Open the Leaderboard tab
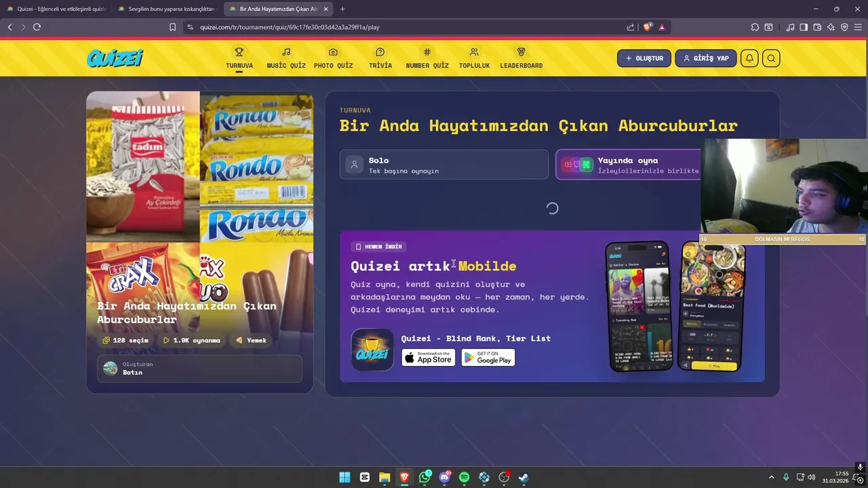868x488 pixels. pos(521,58)
